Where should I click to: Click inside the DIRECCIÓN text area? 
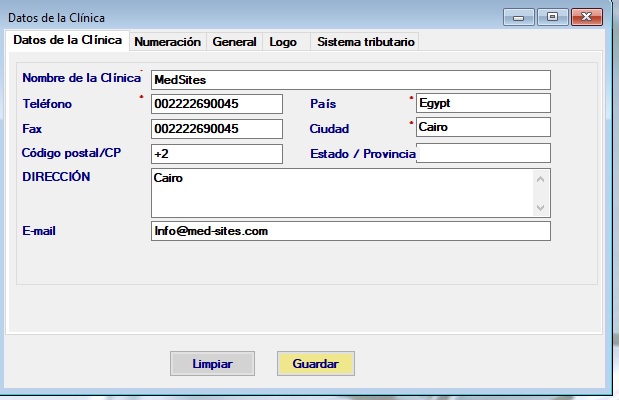point(340,192)
